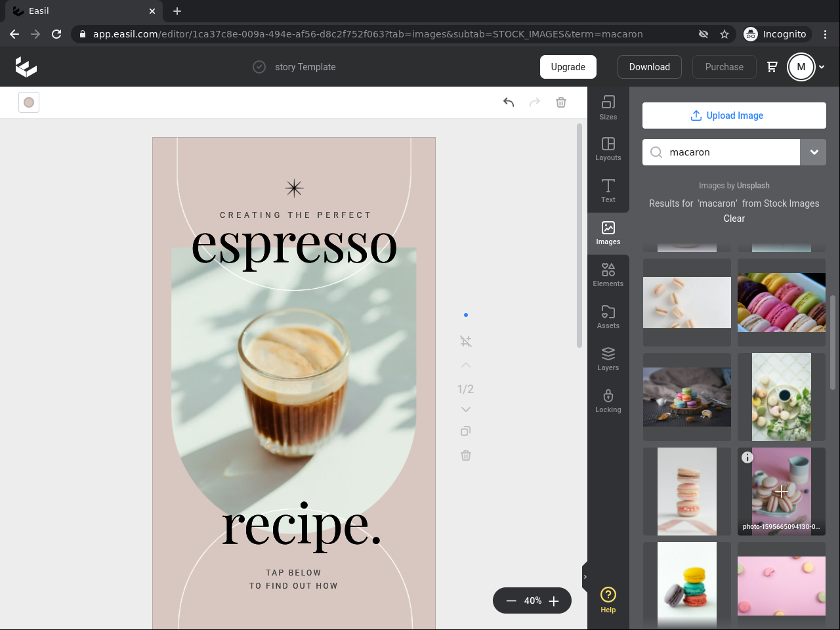The width and height of the screenshot is (840, 630).
Task: Open the shopping cart icon
Action: (x=772, y=67)
